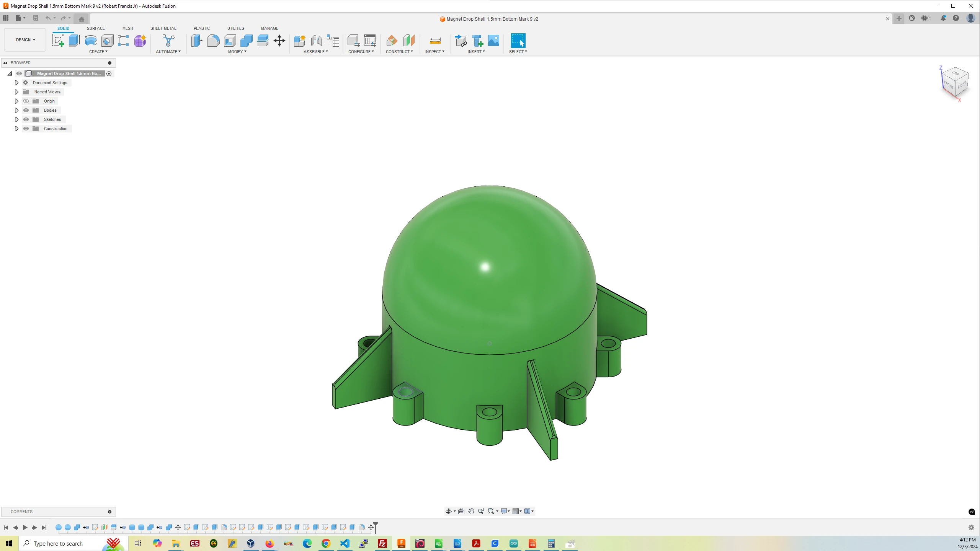The image size is (980, 551).
Task: Select the Extrude tool
Action: (74, 40)
